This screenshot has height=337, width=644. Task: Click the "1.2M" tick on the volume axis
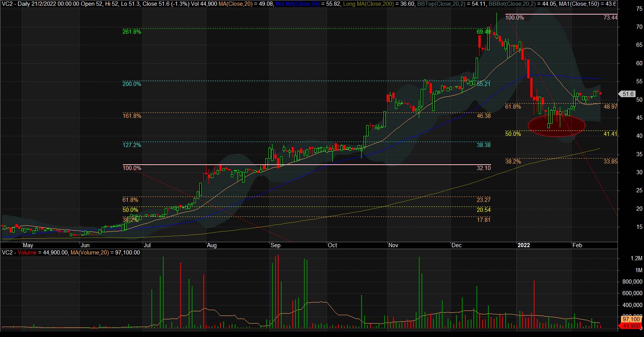pyautogui.click(x=637, y=258)
